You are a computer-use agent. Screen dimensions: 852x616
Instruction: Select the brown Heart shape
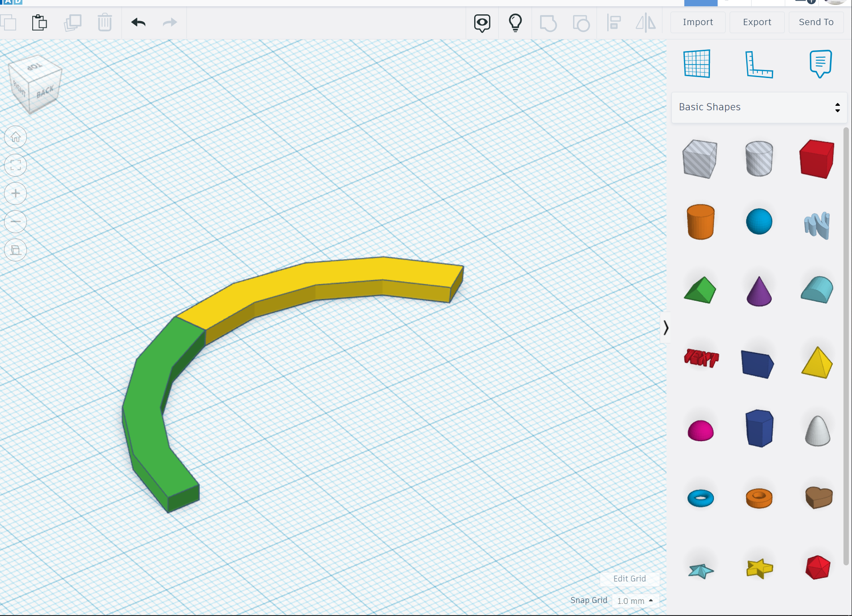(x=819, y=498)
